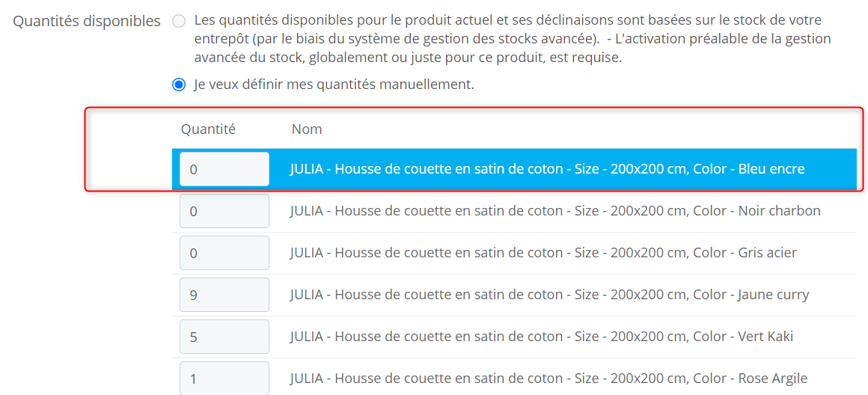Screen dimensions: 868x395
Task: Click the Rose Argile quantity field
Action: coord(224,378)
